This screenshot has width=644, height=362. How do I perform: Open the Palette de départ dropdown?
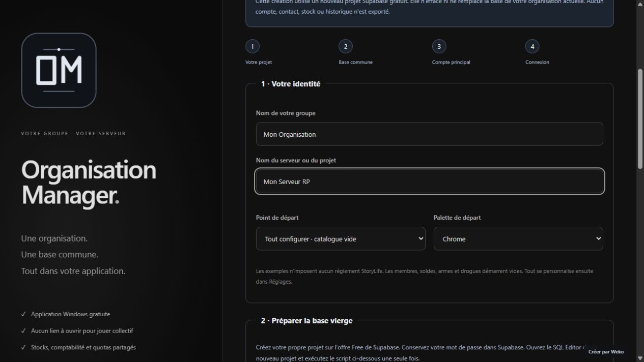coord(518,238)
